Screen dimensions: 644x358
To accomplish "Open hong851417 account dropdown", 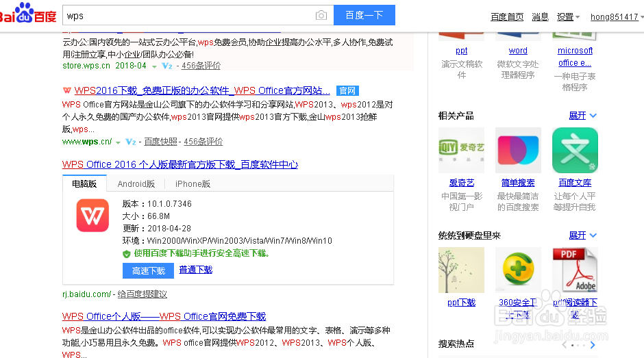I will pos(617,17).
